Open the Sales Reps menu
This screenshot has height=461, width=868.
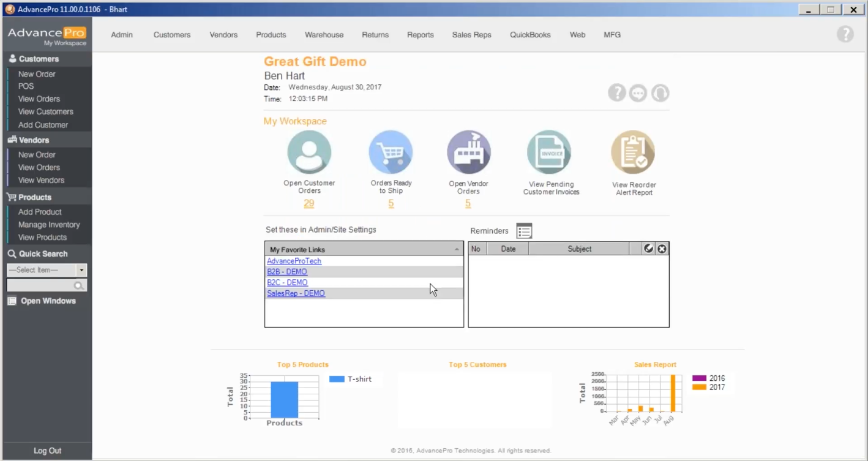tap(472, 35)
